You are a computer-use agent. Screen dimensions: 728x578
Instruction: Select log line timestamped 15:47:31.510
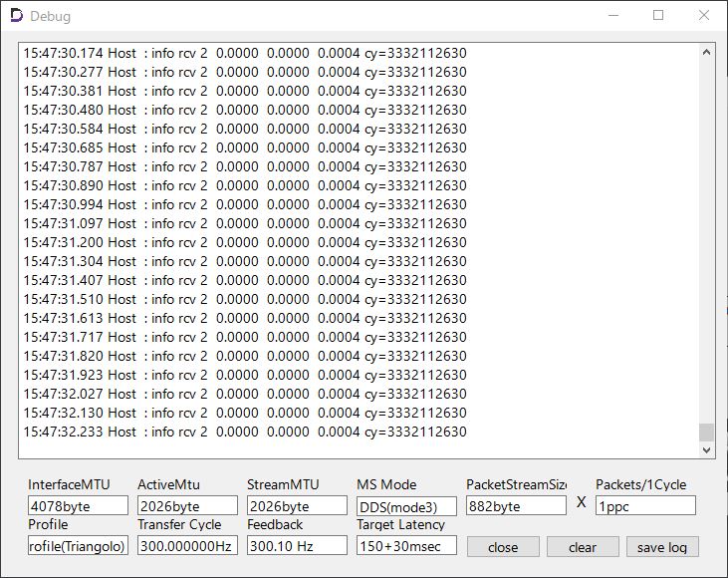(x=245, y=299)
